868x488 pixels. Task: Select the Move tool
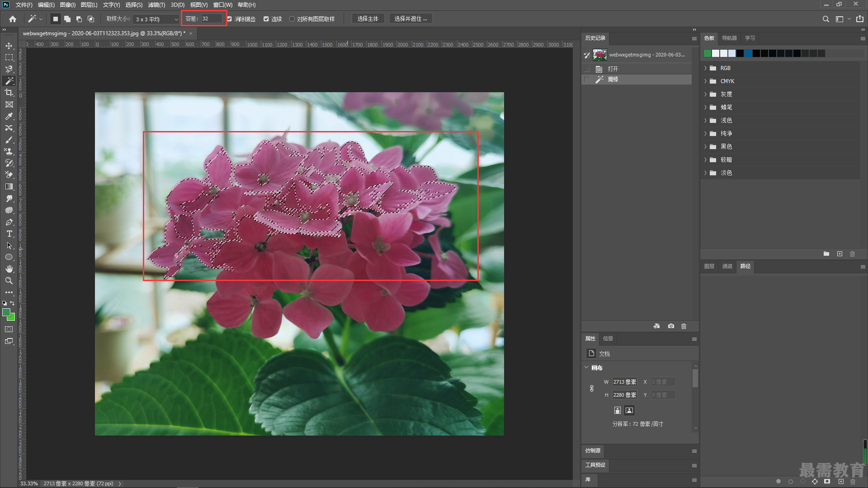coord(9,46)
